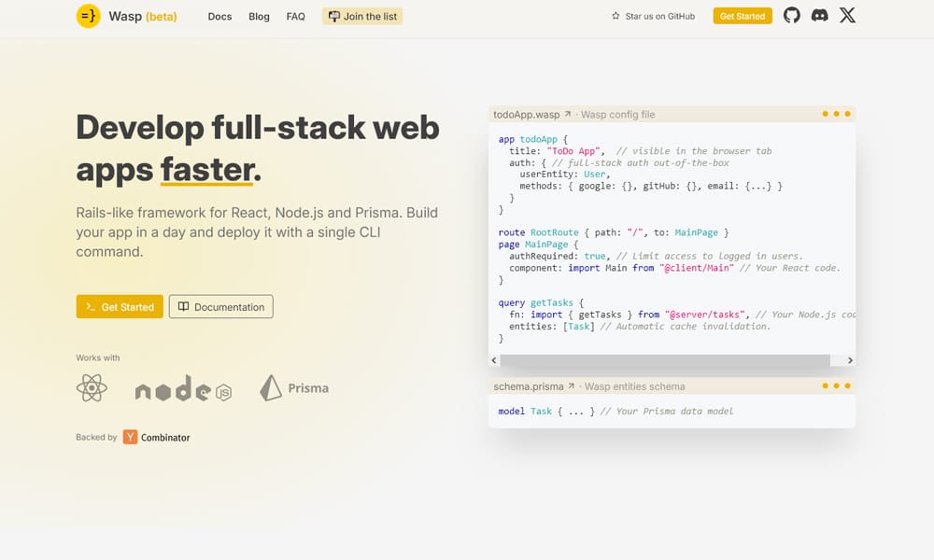This screenshot has width=934, height=560.
Task: Click the Prisma logo under Works with
Action: [294, 388]
